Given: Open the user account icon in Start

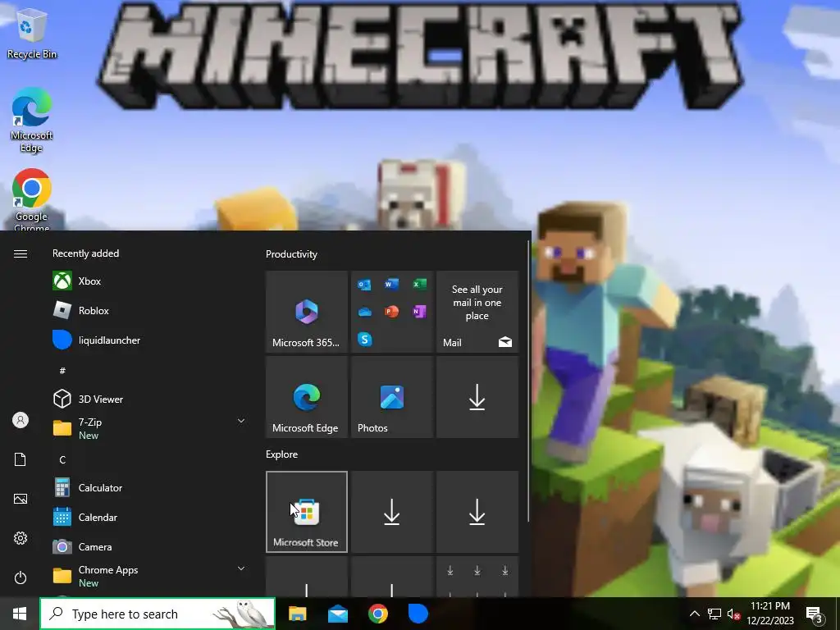Looking at the screenshot, I should point(21,420).
